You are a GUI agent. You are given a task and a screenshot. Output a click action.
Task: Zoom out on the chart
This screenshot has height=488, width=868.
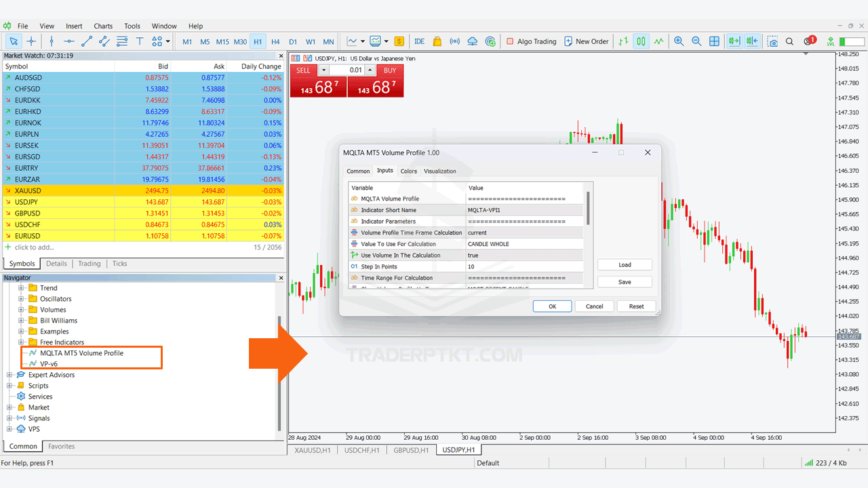(x=696, y=41)
